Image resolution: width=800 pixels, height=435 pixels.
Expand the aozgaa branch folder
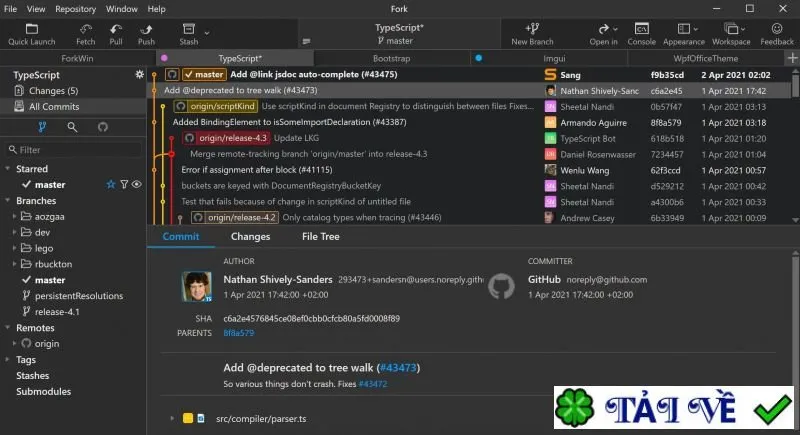click(14, 216)
